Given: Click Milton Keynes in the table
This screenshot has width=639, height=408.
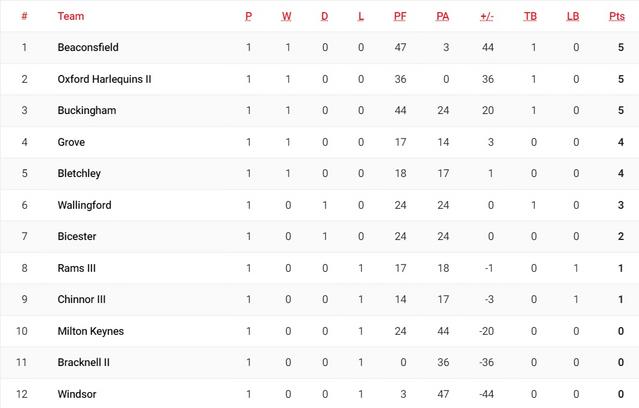Looking at the screenshot, I should click(x=90, y=331).
